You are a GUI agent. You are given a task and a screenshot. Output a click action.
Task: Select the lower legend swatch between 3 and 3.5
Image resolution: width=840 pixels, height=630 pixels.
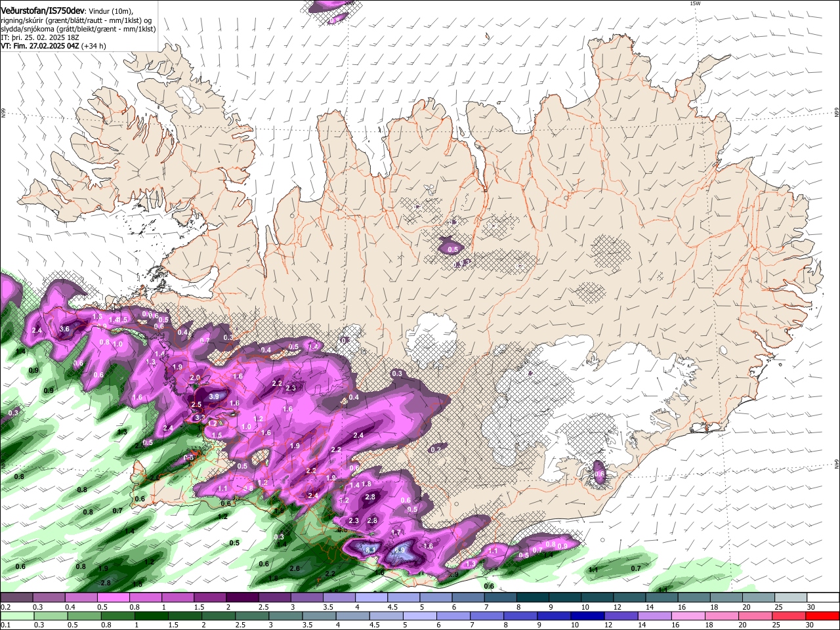click(285, 616)
